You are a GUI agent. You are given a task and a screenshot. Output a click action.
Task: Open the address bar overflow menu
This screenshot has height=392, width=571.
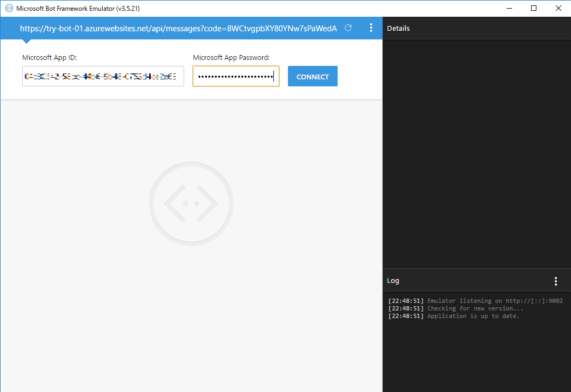tap(371, 28)
